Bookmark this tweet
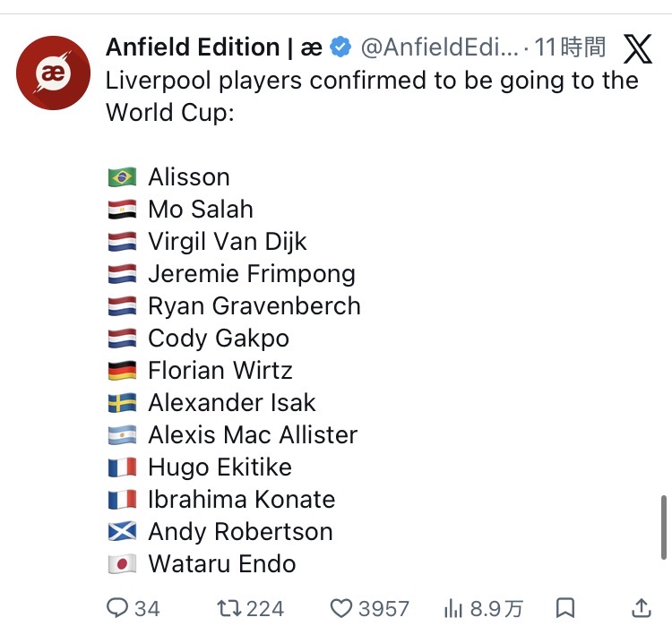Image resolution: width=672 pixels, height=626 pixels. pos(565,609)
